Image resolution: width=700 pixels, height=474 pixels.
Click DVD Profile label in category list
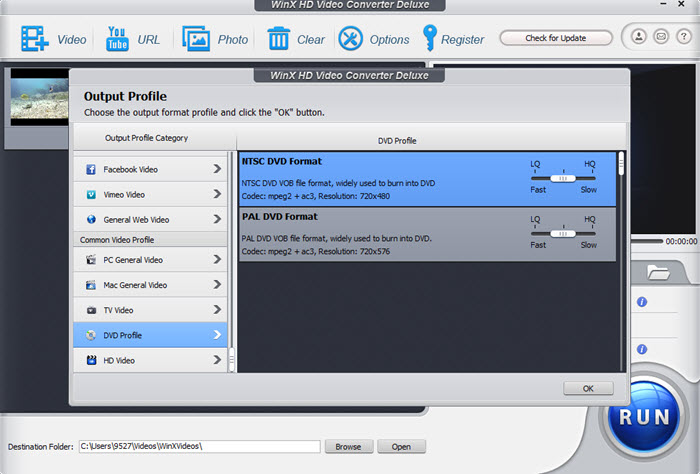pyautogui.click(x=122, y=335)
